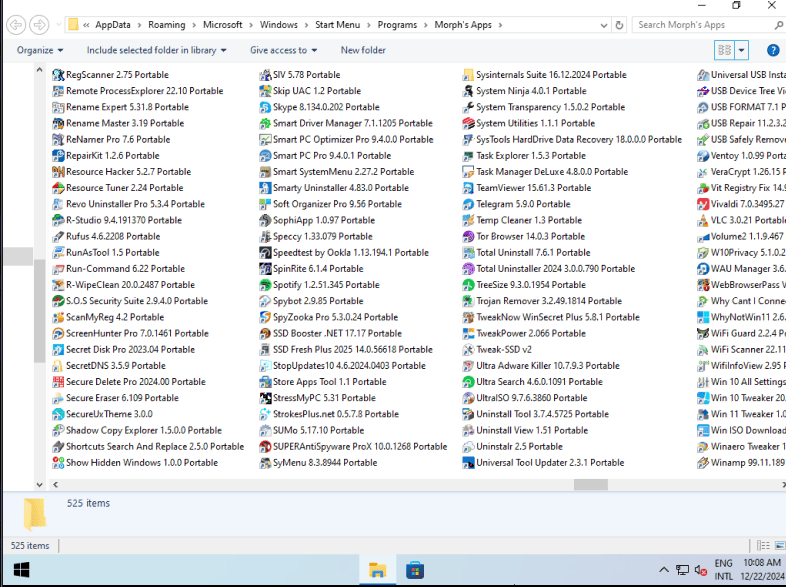Image resolution: width=786 pixels, height=587 pixels.
Task: Open File Explorer from the taskbar
Action: 377,570
